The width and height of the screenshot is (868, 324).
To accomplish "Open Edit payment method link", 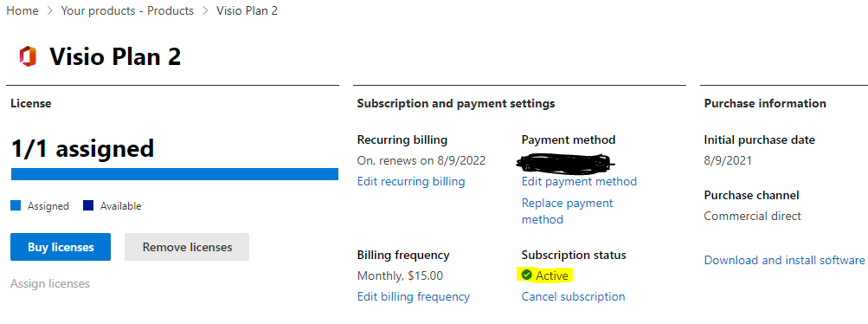I will click(x=579, y=181).
